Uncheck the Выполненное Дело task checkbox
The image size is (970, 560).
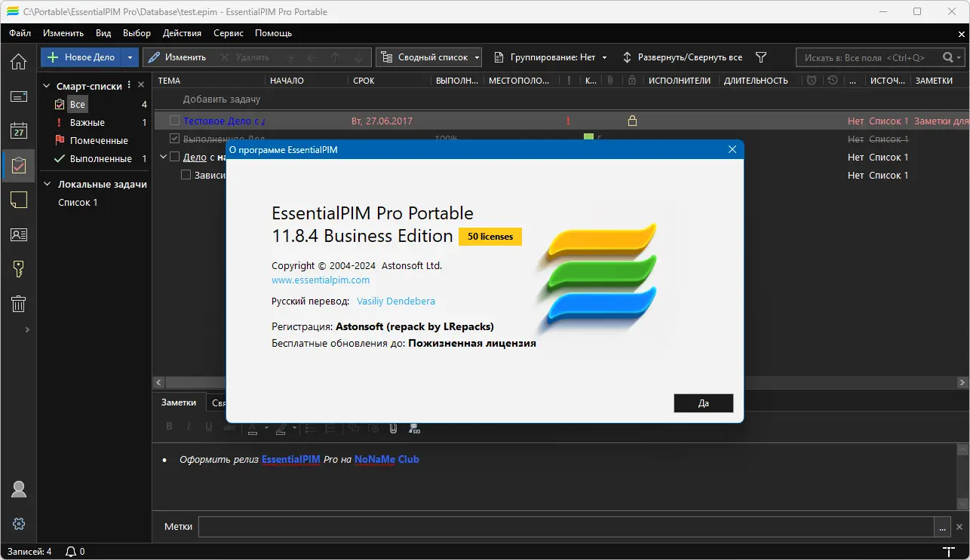click(175, 139)
